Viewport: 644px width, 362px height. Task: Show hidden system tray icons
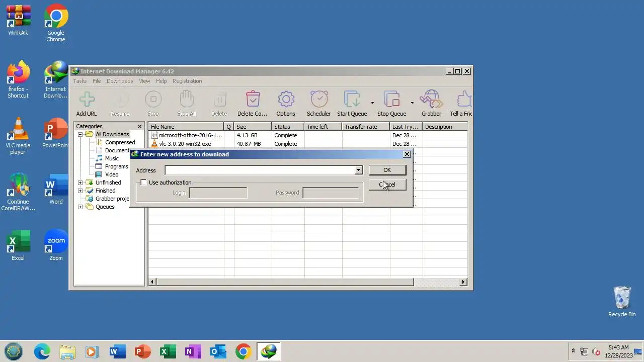[573, 351]
